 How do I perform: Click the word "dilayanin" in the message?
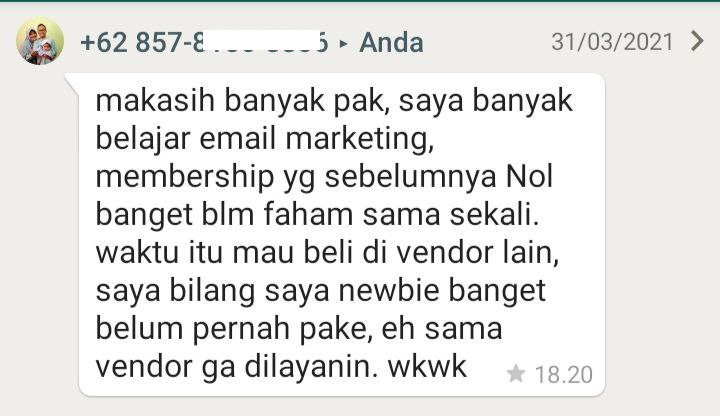point(311,367)
